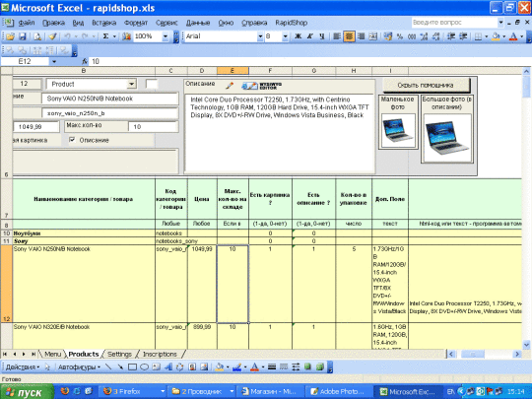This screenshot has height=399, width=532.
Task: Apply font color with the red A
Action: [513, 36]
